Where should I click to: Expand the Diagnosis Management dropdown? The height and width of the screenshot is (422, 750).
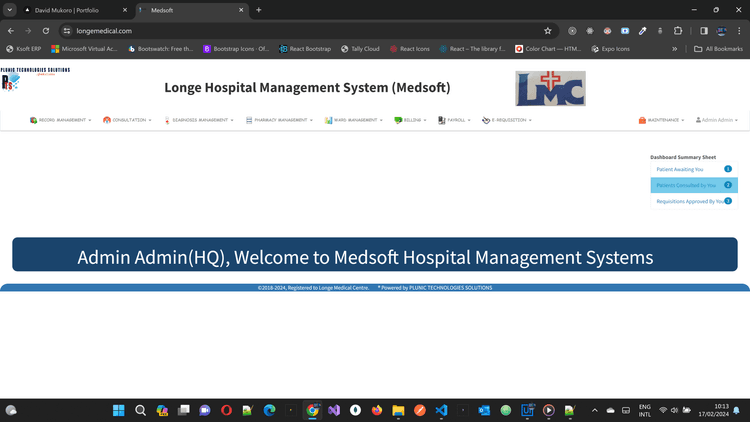pyautogui.click(x=200, y=120)
